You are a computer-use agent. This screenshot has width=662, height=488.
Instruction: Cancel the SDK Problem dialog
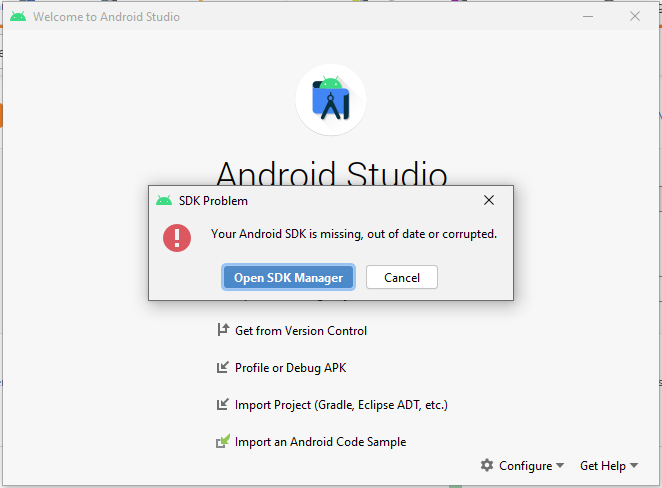(401, 277)
